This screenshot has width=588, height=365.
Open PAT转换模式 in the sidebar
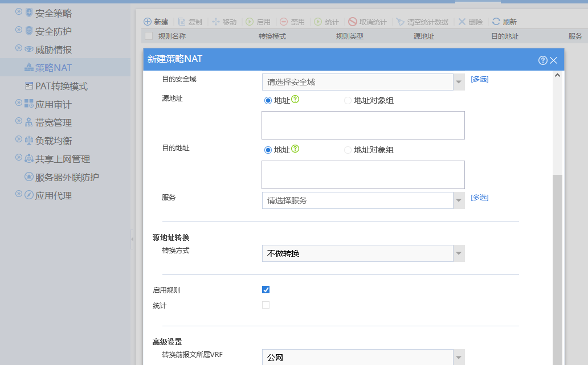(x=61, y=86)
